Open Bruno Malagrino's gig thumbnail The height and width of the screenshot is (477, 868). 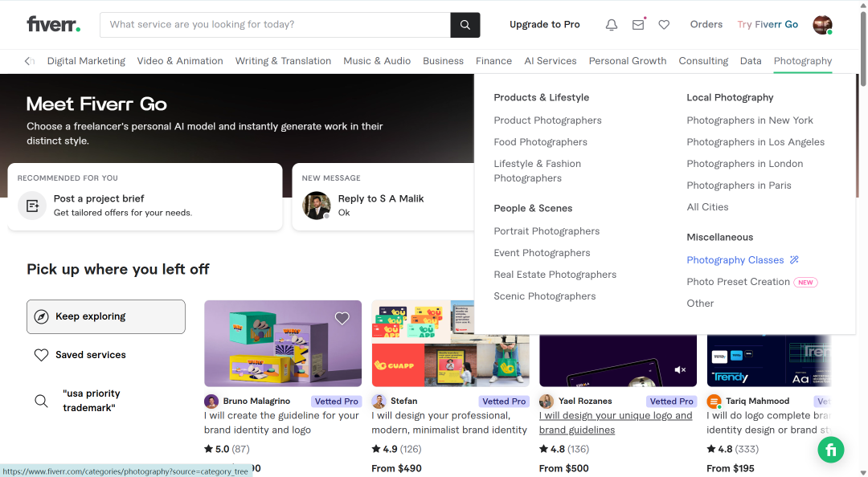point(283,343)
